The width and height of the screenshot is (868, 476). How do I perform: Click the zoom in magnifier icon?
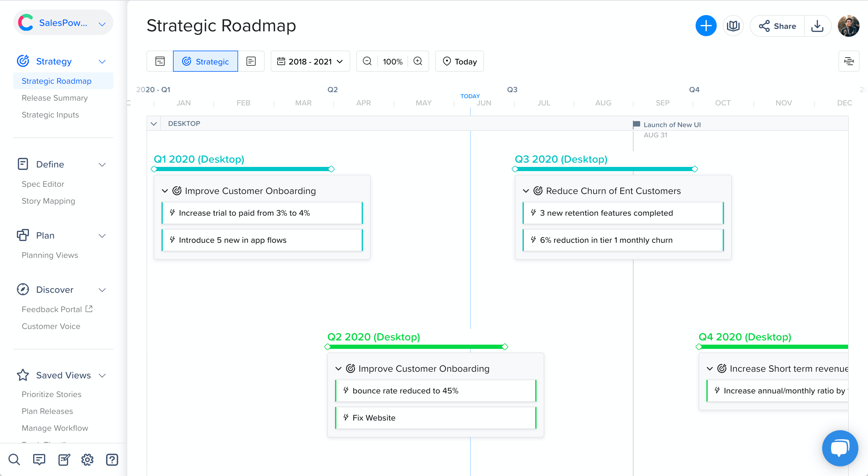point(418,61)
